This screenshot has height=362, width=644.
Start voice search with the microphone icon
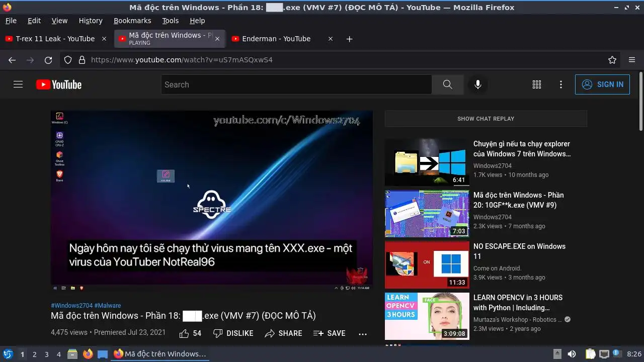click(478, 84)
